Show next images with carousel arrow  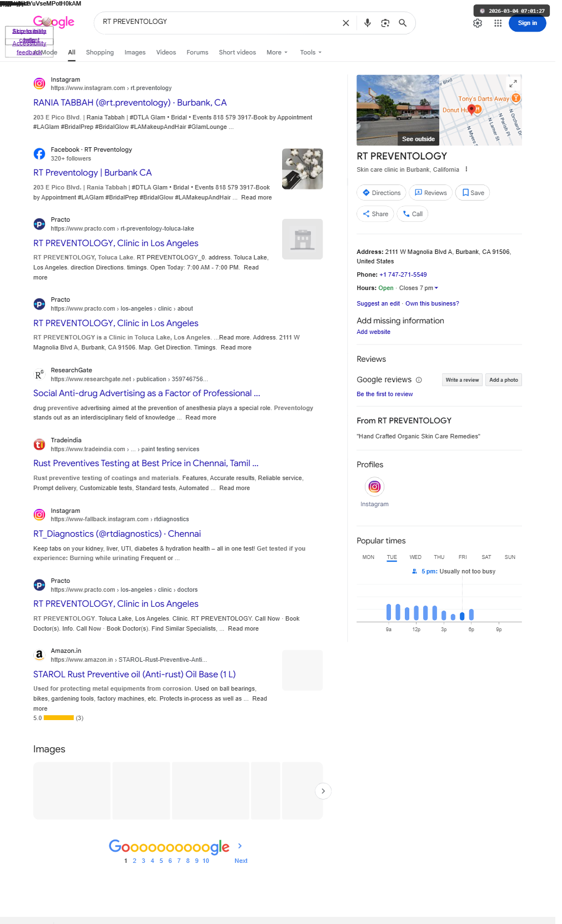323,791
